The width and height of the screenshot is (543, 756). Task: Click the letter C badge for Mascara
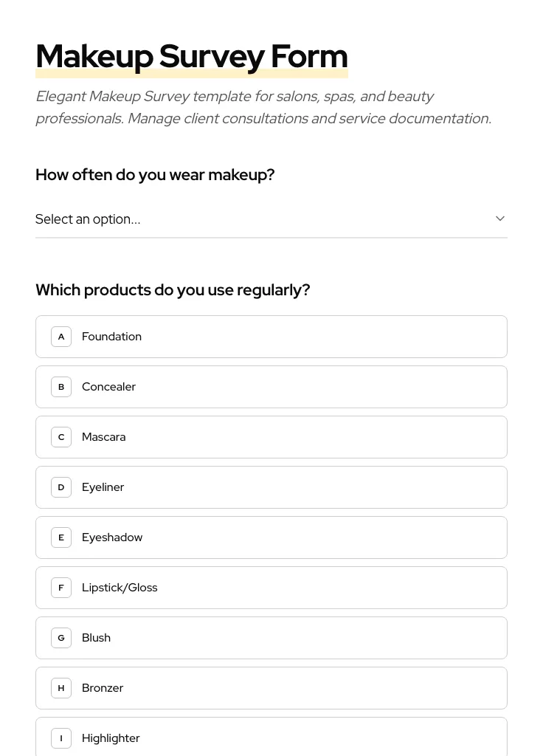(61, 436)
